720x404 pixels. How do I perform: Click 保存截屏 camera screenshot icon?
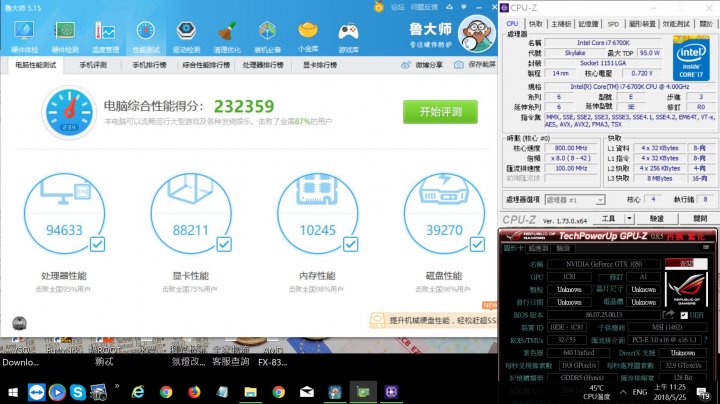(x=458, y=65)
